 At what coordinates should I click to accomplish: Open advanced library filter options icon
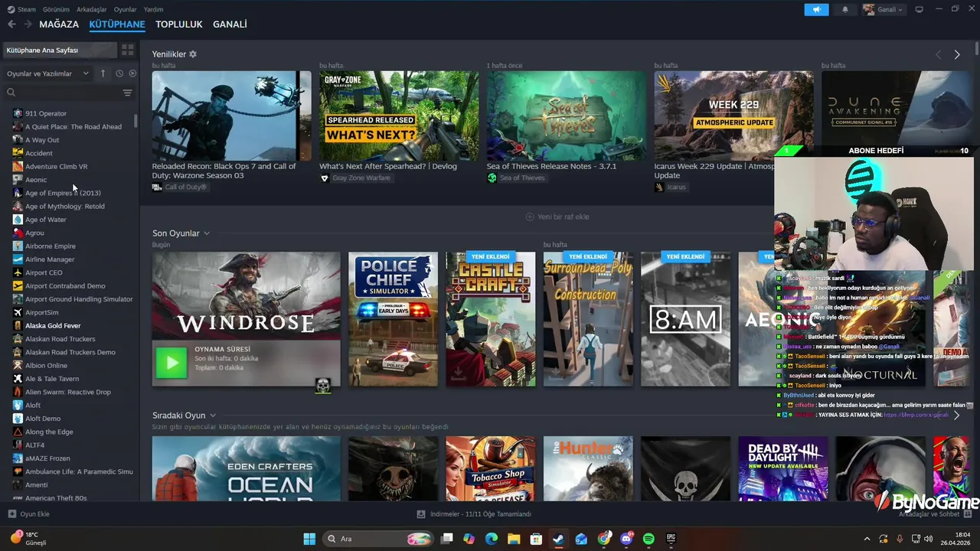coord(127,93)
